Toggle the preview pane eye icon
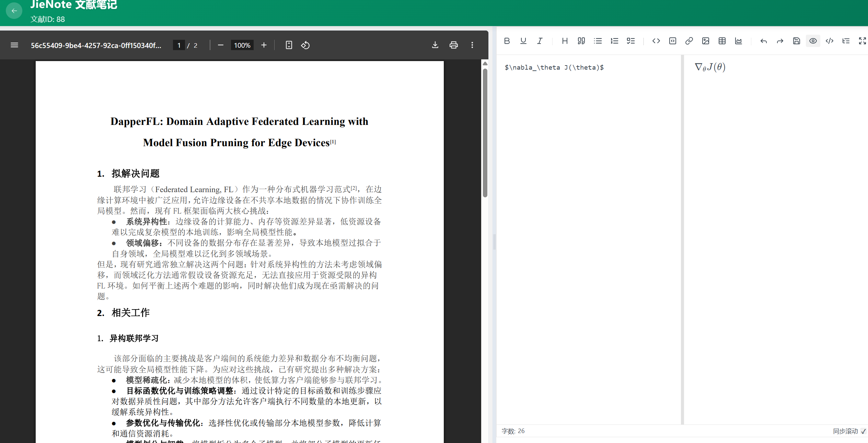The image size is (868, 443). [813, 41]
